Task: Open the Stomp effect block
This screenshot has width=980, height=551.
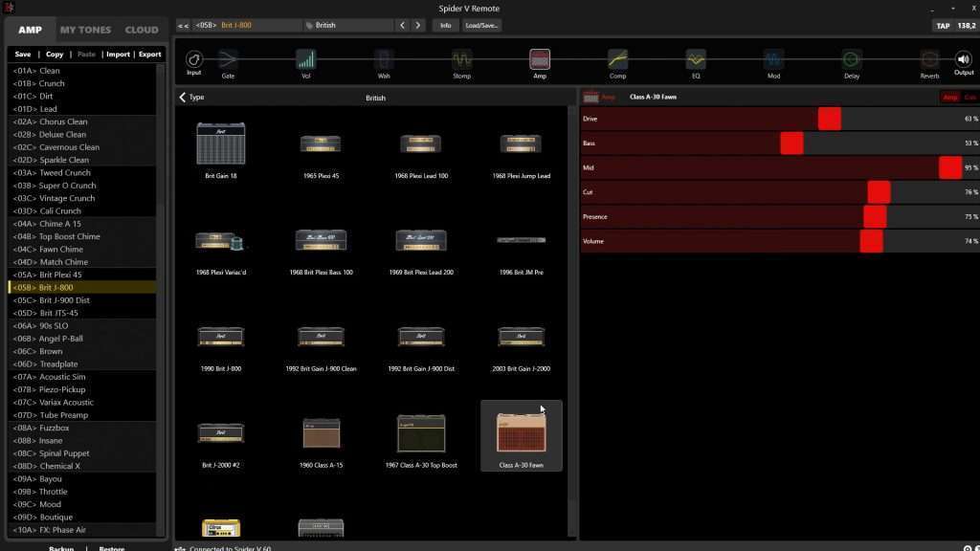Action: [x=461, y=60]
